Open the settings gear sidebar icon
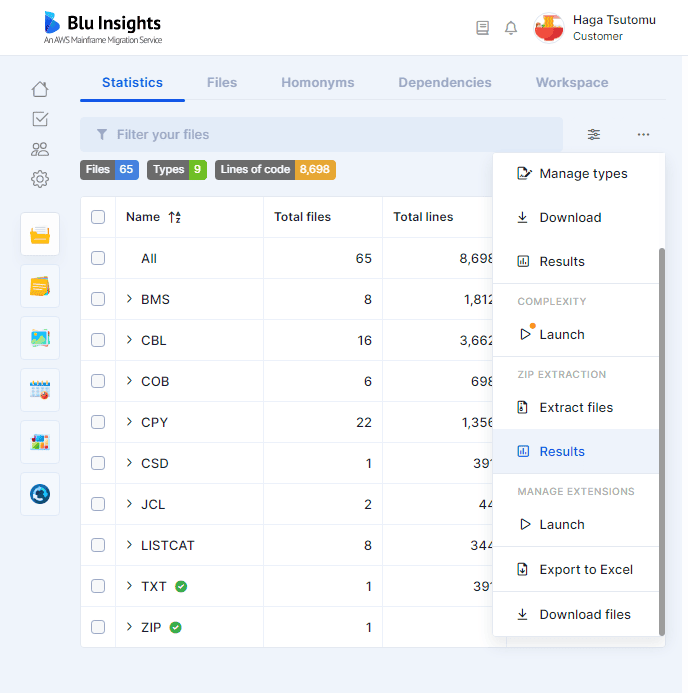Image resolution: width=688 pixels, height=693 pixels. (x=40, y=179)
